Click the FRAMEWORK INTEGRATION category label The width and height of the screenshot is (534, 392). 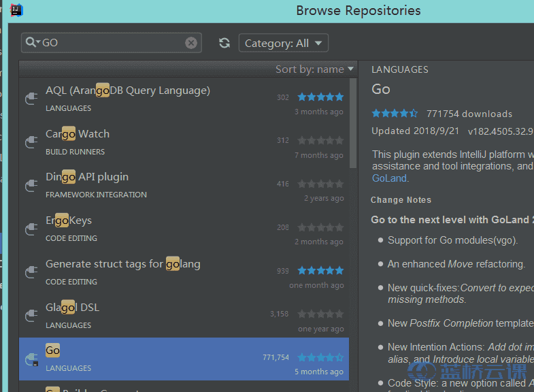(97, 195)
